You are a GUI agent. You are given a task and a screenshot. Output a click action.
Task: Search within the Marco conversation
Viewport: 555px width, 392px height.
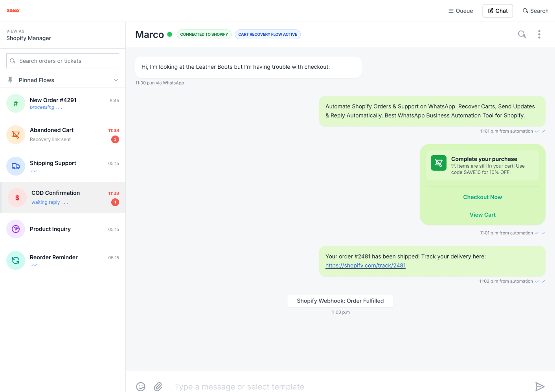(522, 35)
